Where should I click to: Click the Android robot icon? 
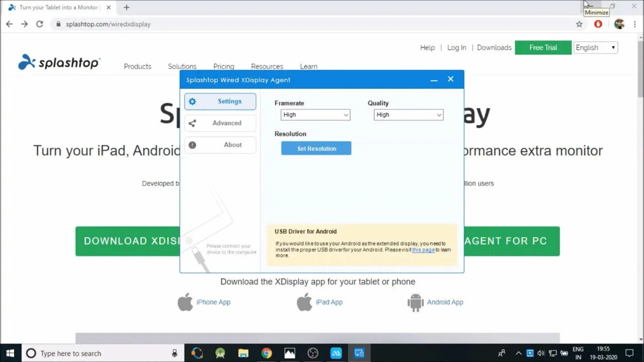click(x=416, y=302)
